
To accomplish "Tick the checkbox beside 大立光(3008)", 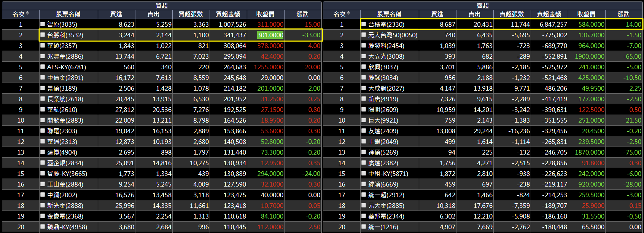I will 364,56.
